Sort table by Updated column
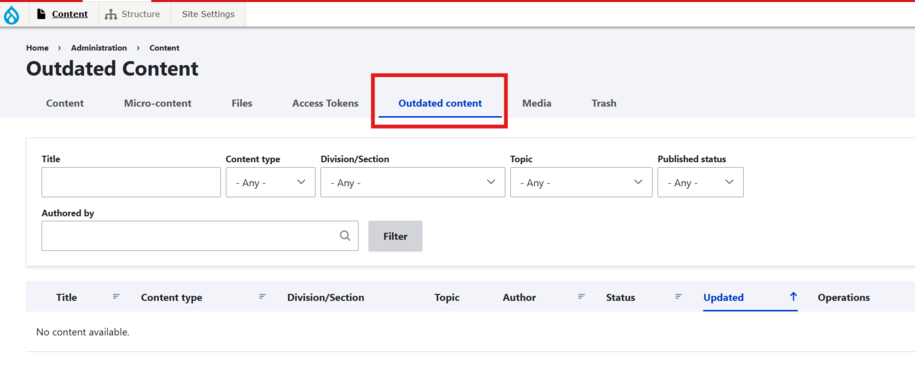Viewport: 915px width, 382px height. click(724, 297)
